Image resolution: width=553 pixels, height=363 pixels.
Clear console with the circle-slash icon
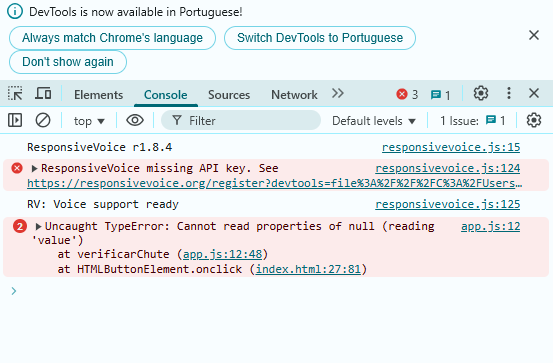click(x=43, y=120)
